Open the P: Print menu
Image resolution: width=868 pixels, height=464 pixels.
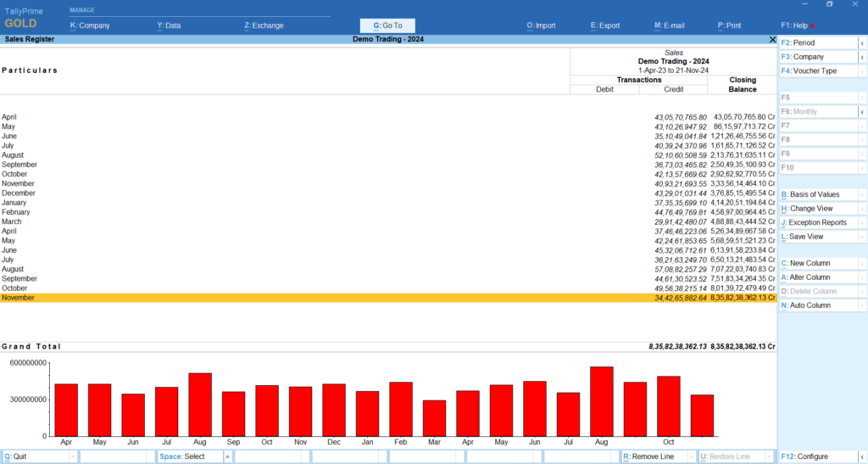pos(729,25)
